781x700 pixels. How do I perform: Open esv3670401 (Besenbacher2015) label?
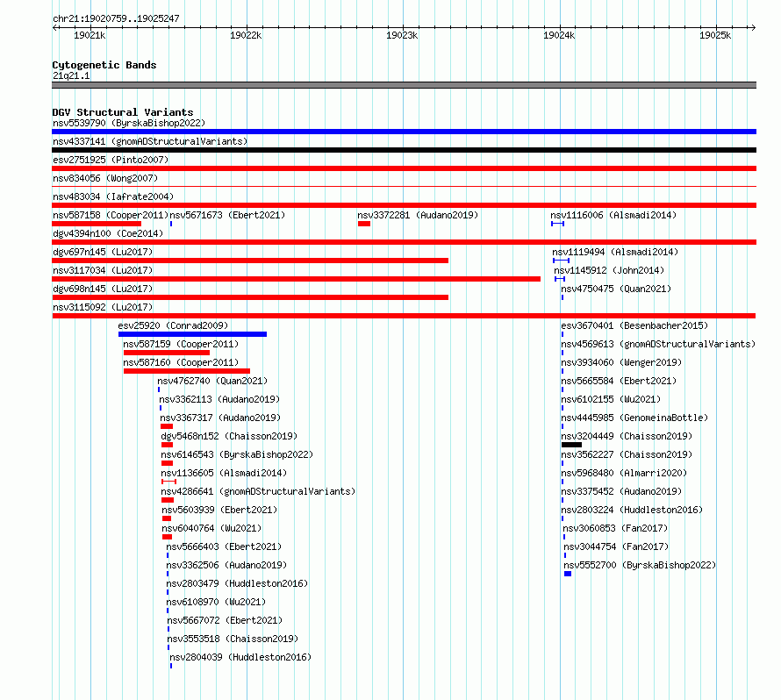click(634, 325)
